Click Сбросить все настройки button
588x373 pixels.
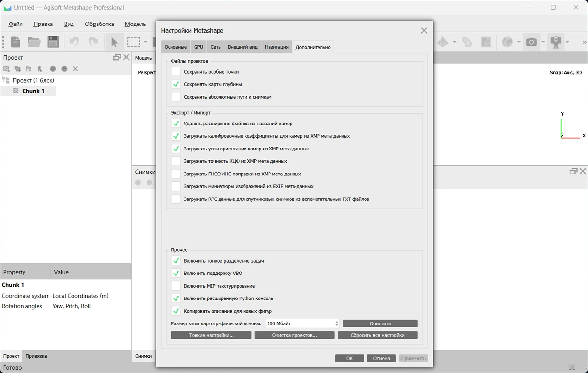coord(378,335)
